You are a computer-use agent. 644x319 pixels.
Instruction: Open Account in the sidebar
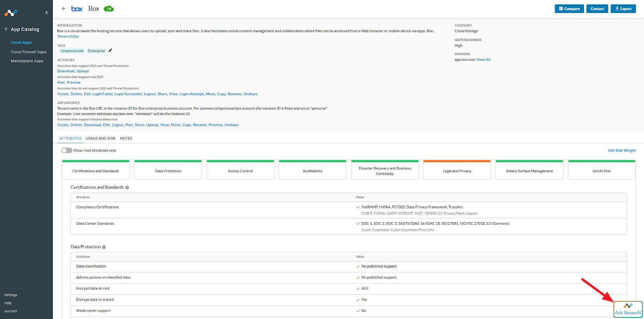[x=11, y=311]
